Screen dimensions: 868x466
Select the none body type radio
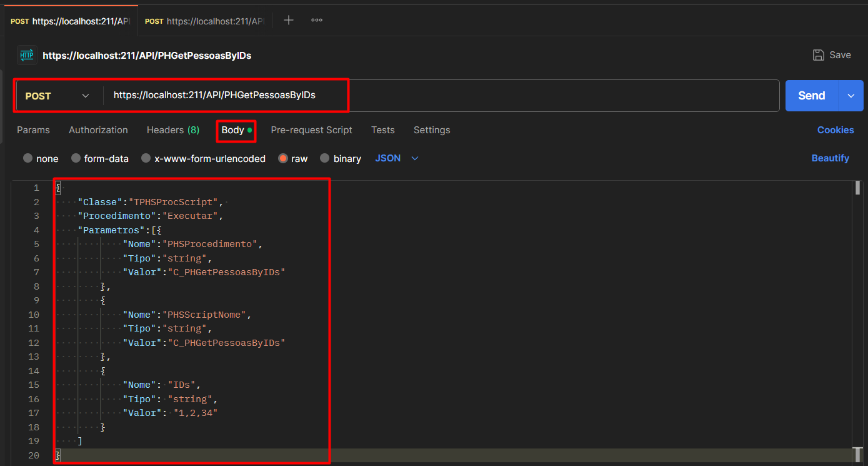(27, 158)
